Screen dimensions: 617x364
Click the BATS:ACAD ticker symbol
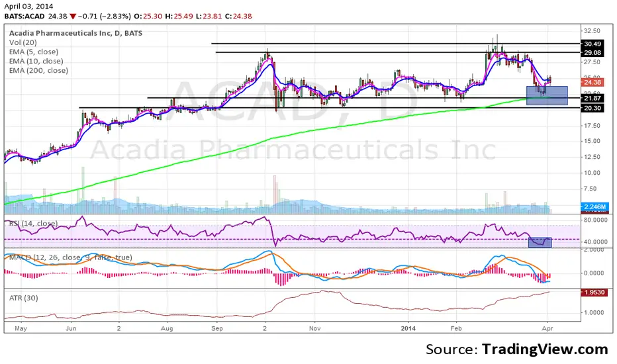coord(24,16)
